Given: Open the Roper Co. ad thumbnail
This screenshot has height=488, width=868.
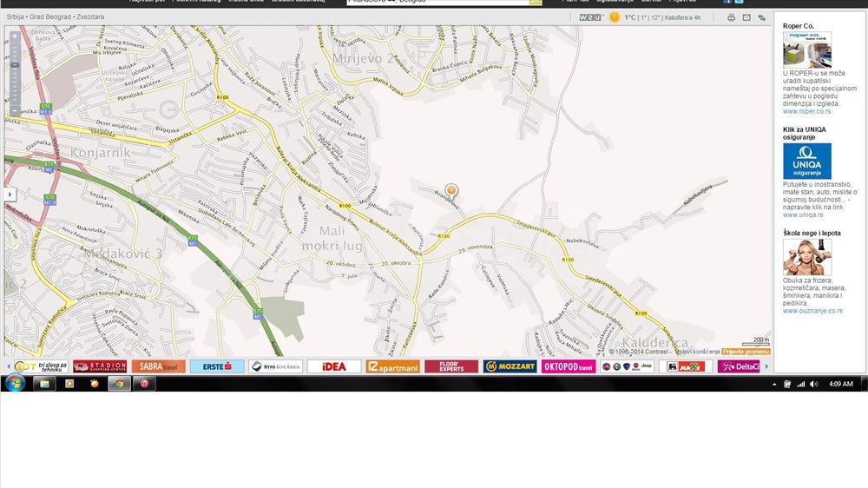Looking at the screenshot, I should [807, 49].
